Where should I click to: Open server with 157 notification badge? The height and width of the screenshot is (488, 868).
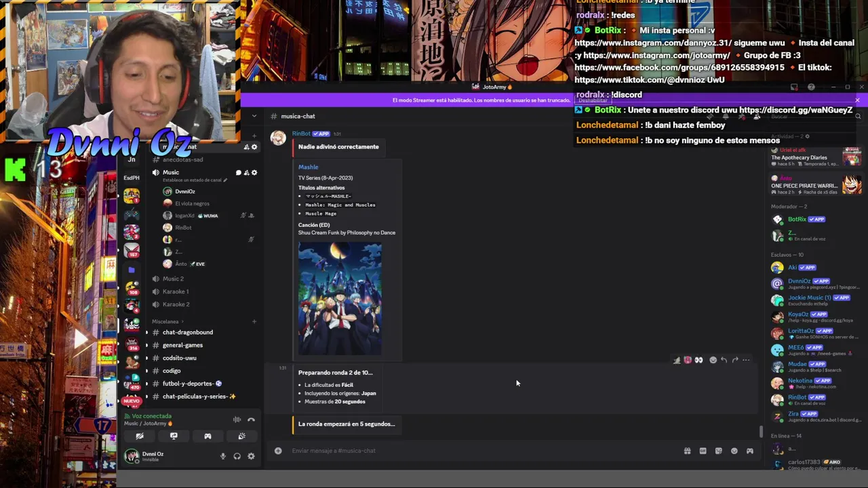(132, 251)
